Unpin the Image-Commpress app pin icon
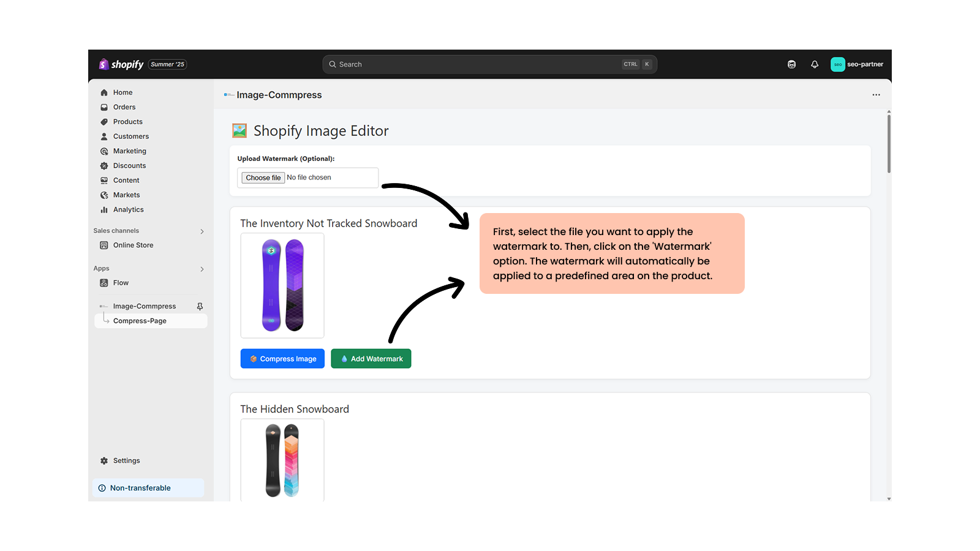This screenshot has width=980, height=551. point(200,306)
